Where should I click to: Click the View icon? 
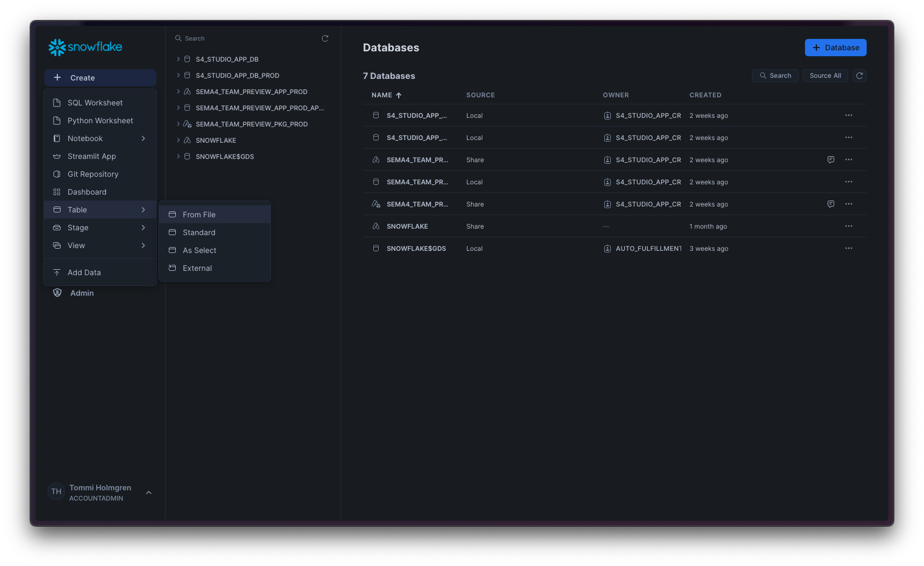(x=57, y=245)
